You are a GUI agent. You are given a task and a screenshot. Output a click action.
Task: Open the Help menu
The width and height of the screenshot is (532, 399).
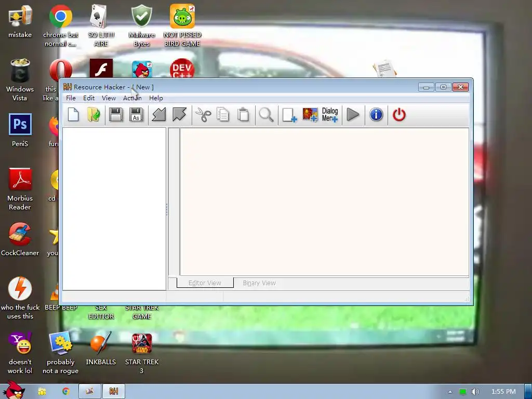point(156,98)
